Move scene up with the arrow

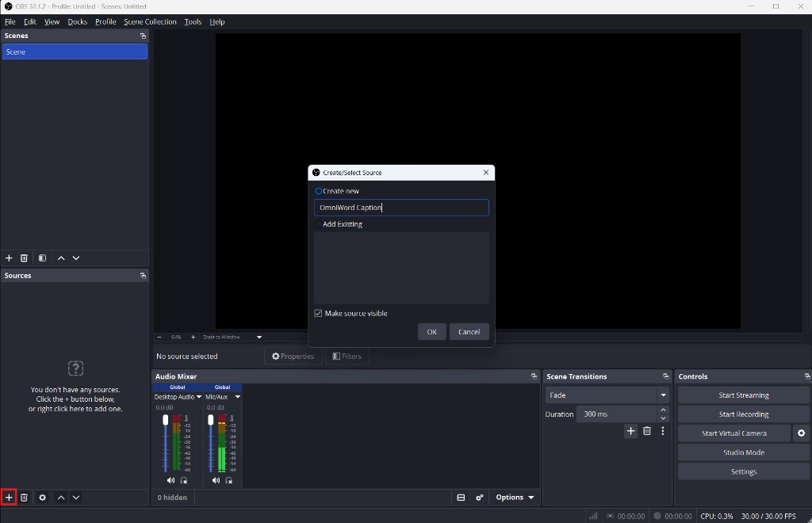(61, 258)
